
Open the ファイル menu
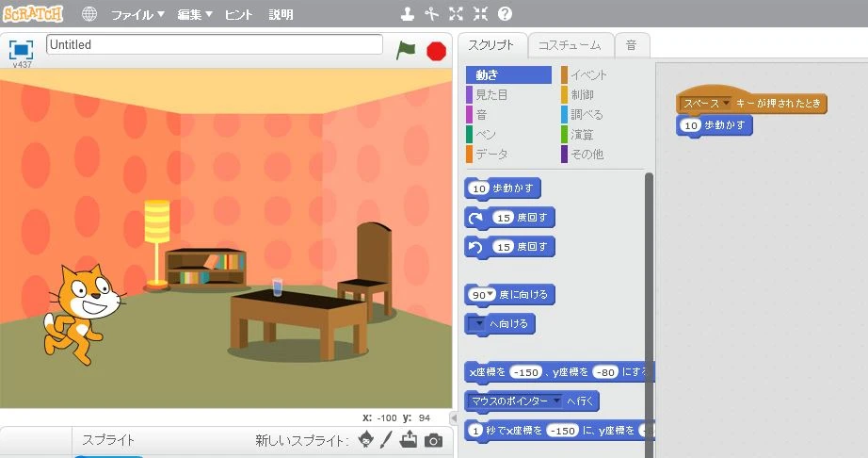(137, 14)
